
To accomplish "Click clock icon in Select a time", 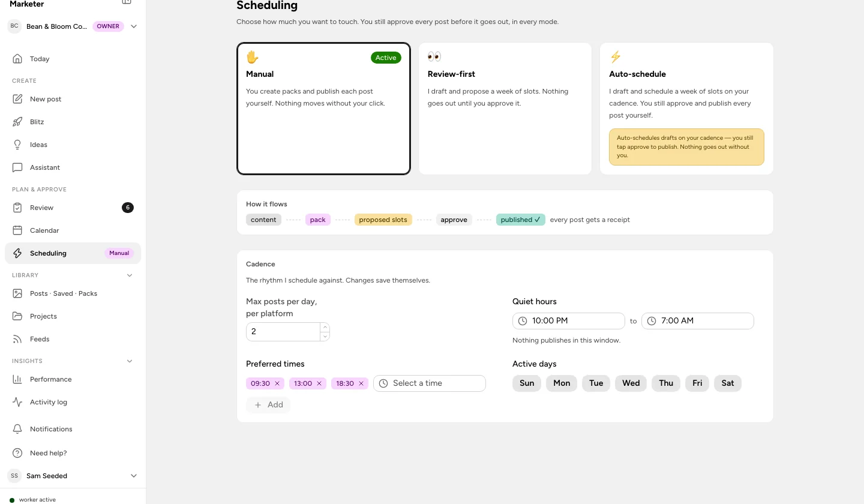I will [x=383, y=383].
